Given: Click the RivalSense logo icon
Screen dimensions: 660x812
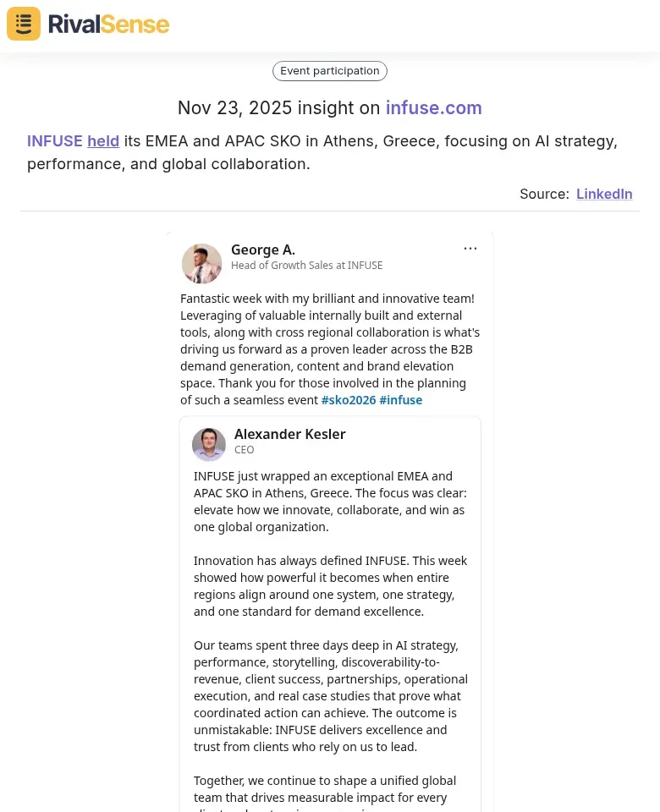Looking at the screenshot, I should (23, 24).
